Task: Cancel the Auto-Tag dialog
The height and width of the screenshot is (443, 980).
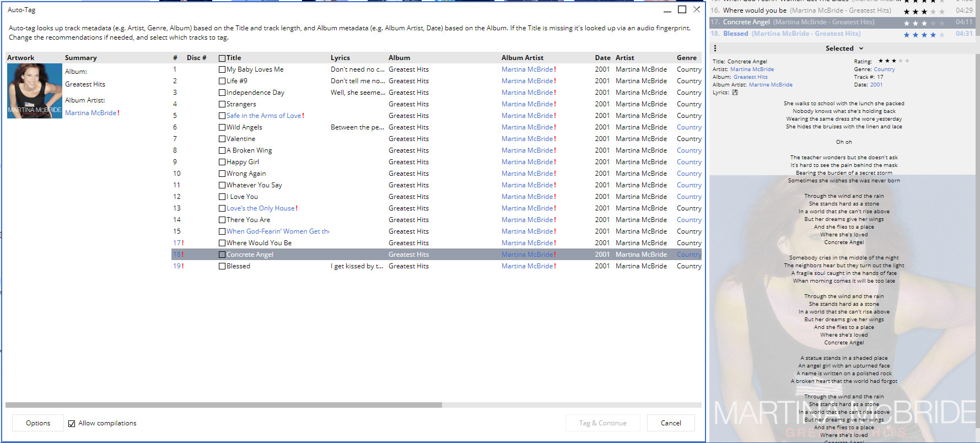Action: (x=670, y=423)
